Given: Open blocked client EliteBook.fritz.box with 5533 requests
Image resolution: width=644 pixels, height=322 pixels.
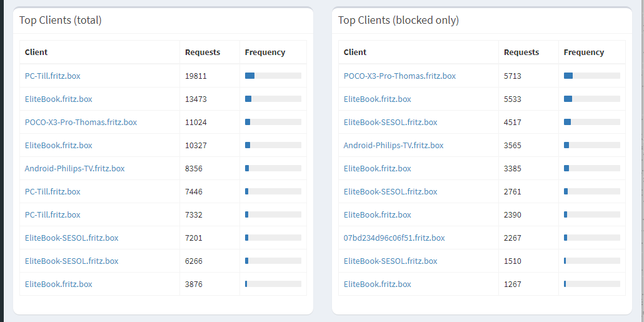Looking at the screenshot, I should point(377,99).
